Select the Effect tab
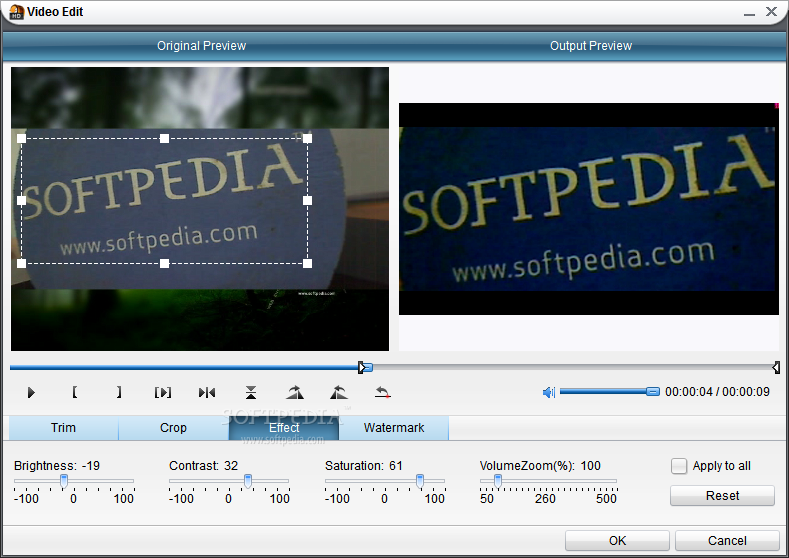 coord(284,428)
